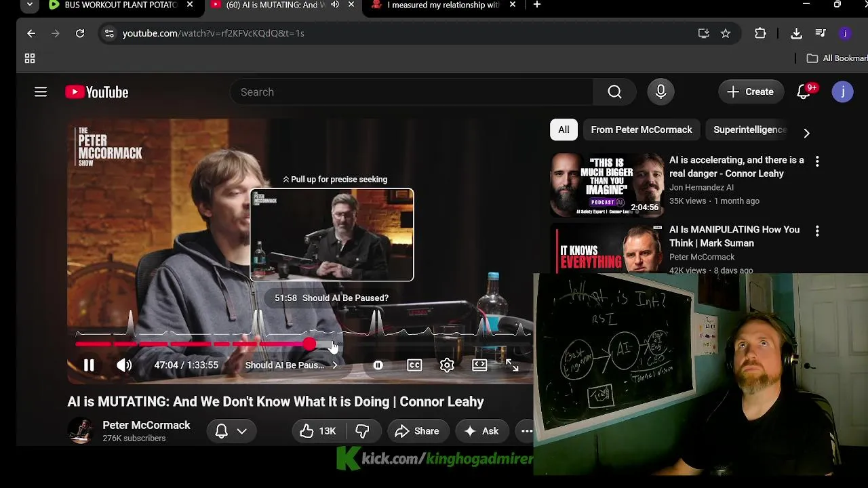Switch to theater mode
The height and width of the screenshot is (488, 868).
pos(479,365)
